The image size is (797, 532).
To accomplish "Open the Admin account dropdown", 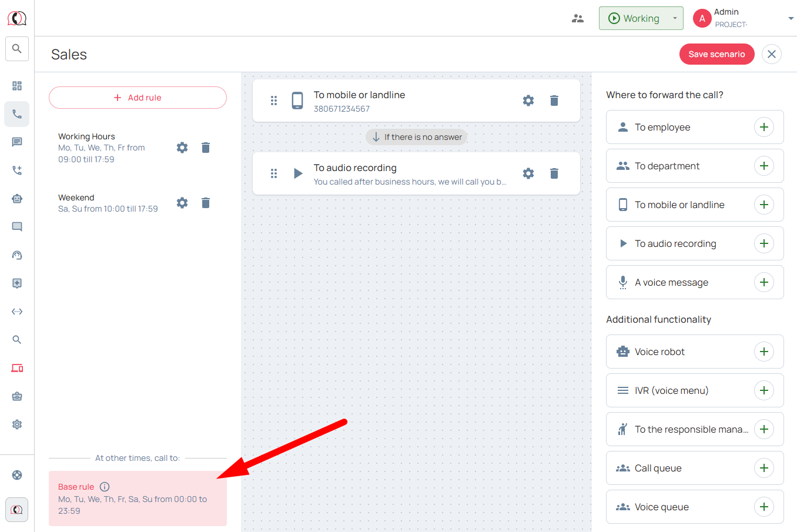I will pos(790,19).
